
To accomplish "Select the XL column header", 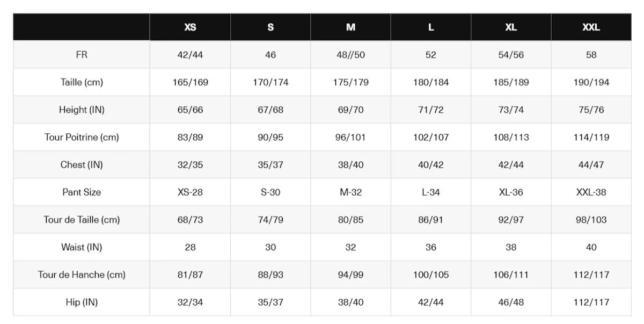I will (x=511, y=27).
